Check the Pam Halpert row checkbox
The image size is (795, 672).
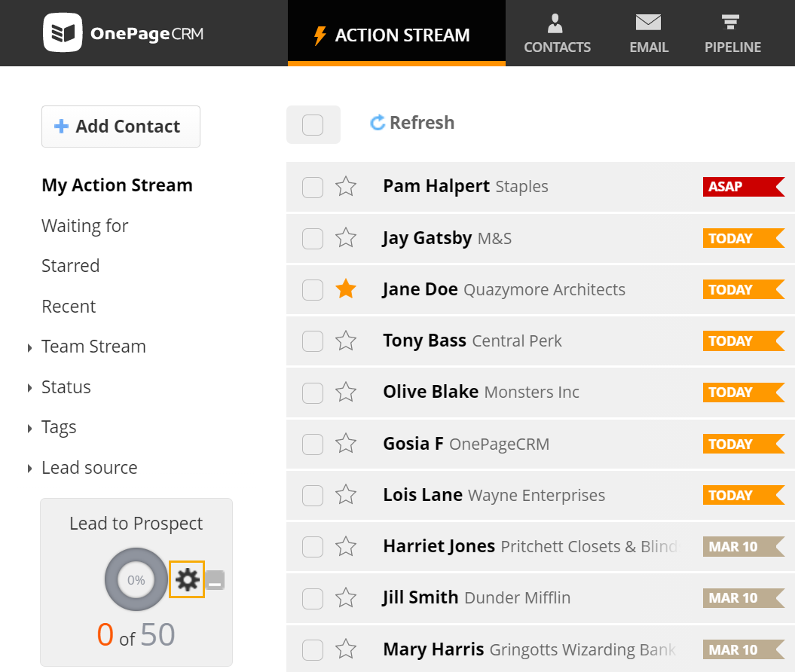(313, 188)
